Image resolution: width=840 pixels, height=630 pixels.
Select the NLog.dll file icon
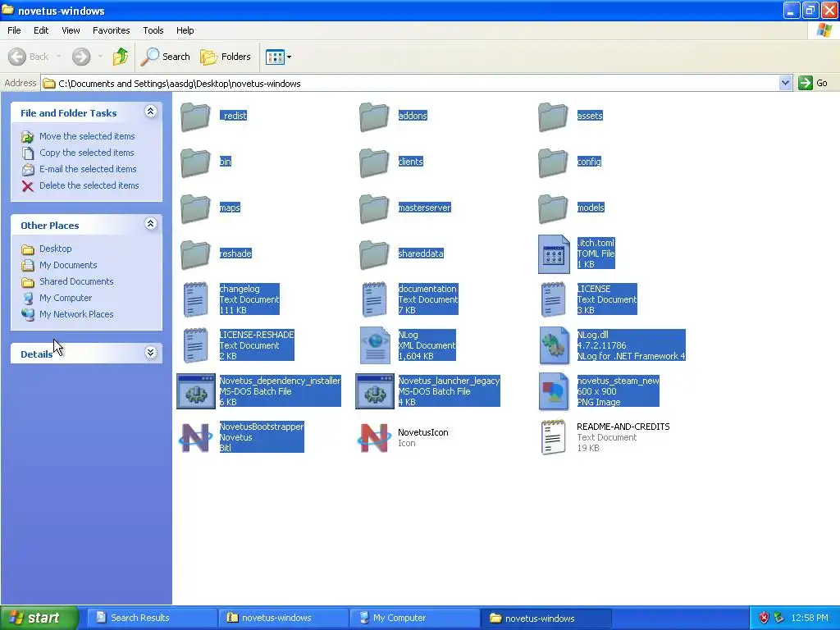554,345
